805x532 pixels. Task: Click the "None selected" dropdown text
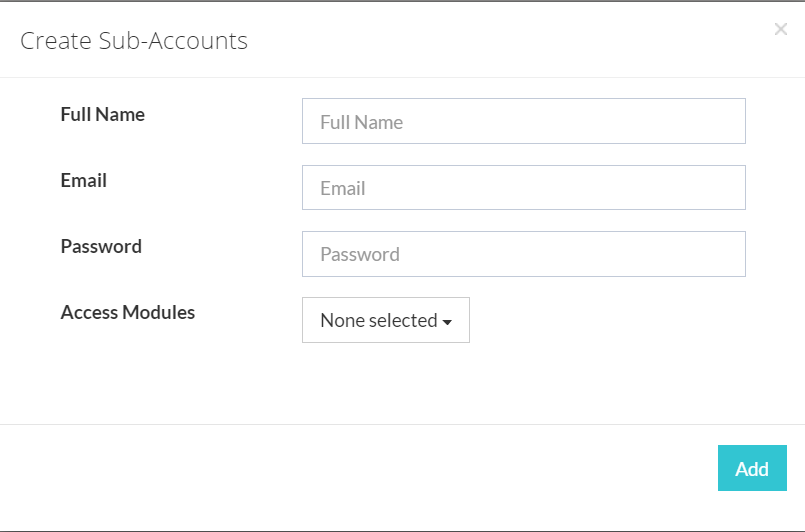[378, 320]
